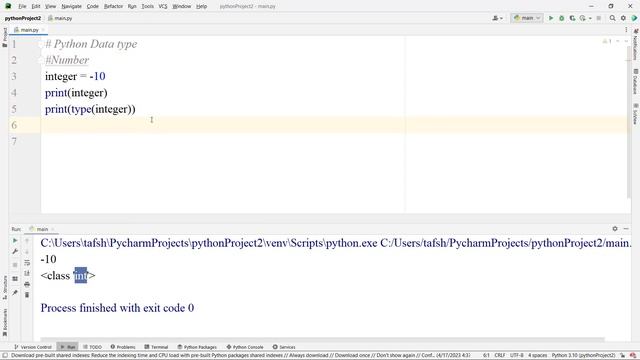Viewport: 640px width, 360px height.
Task: Click the Run panel stop square
Action: pyautogui.click(x=15, y=265)
